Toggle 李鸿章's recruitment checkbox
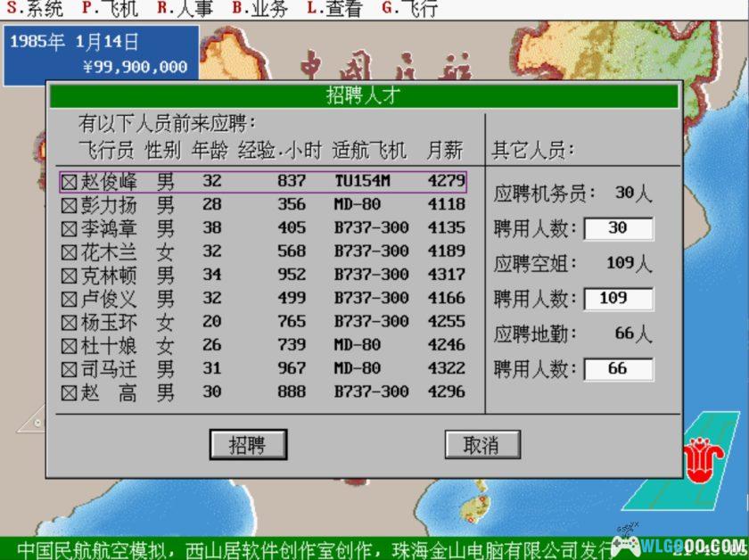This screenshot has width=749, height=560. click(x=69, y=228)
